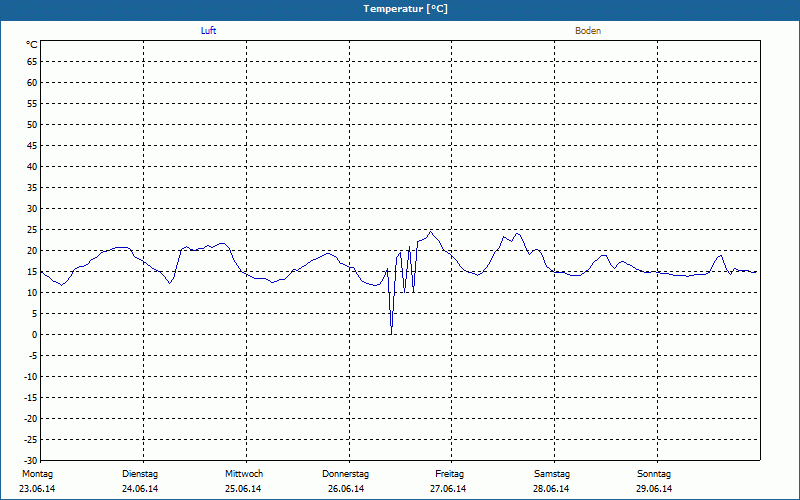Click the Boden legend label
Image resolution: width=800 pixels, height=500 pixels.
(x=588, y=31)
